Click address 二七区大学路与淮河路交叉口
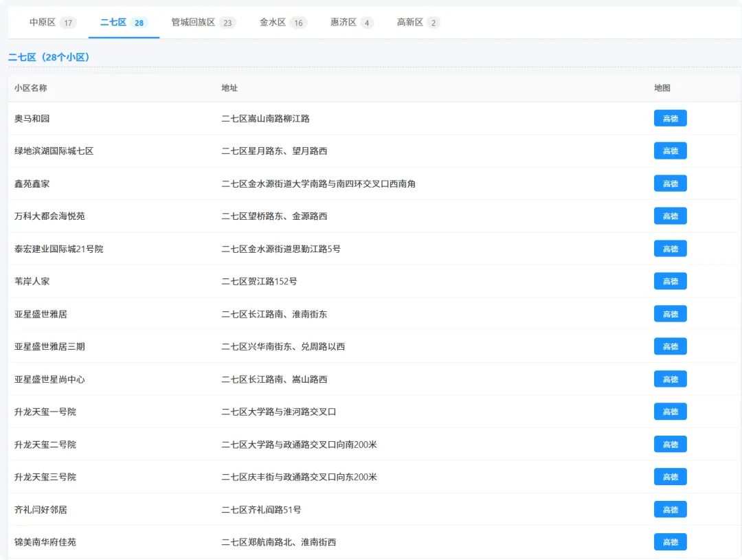Screen dimensions: 742x560 [x=279, y=412]
